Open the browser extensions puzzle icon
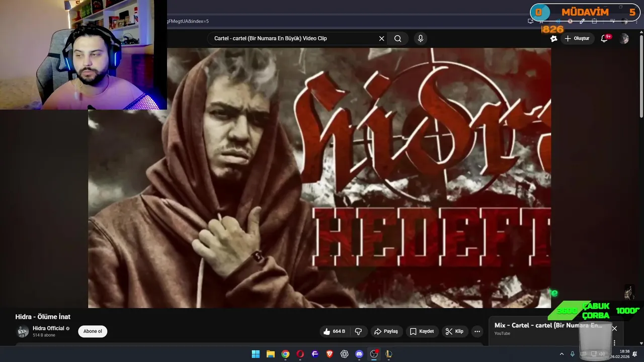644x362 pixels. (x=594, y=21)
